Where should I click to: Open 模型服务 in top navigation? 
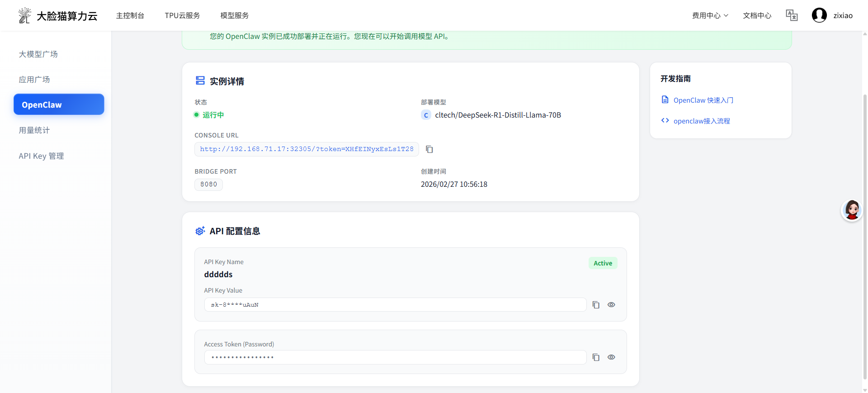(x=234, y=15)
